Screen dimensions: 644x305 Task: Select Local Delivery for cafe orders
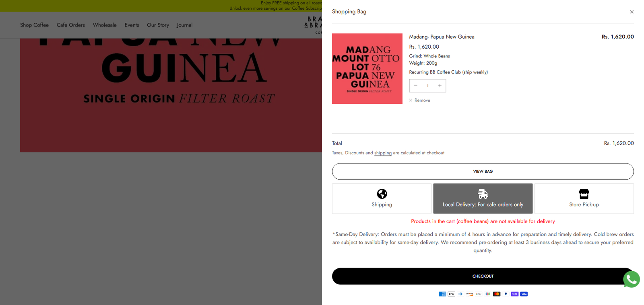(483, 199)
